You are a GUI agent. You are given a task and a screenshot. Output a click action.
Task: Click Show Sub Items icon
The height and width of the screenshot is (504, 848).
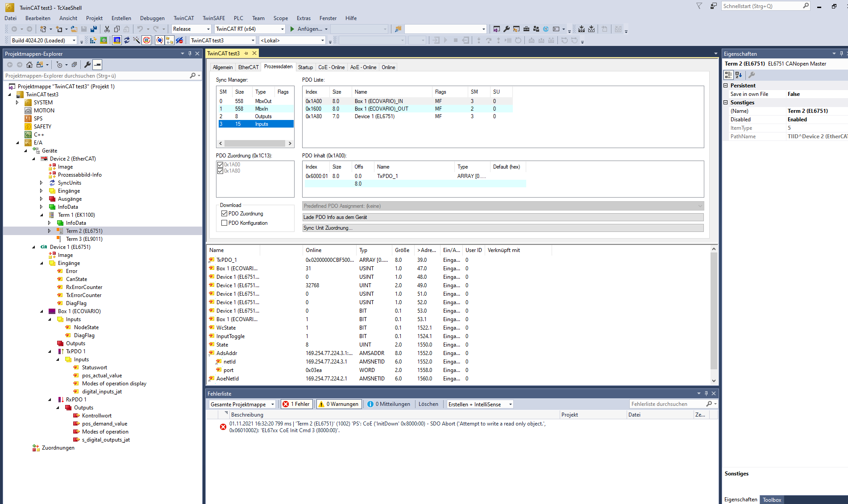tap(170, 40)
